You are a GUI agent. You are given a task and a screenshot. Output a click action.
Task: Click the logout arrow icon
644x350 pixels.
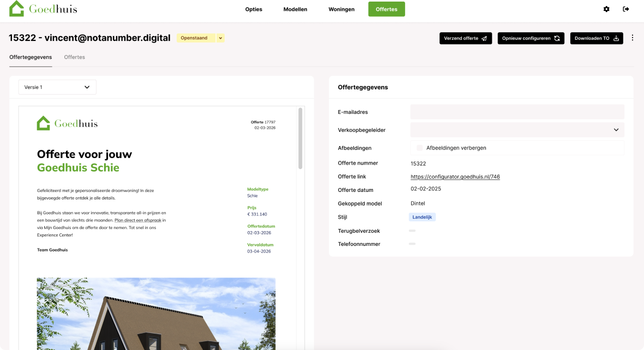click(x=626, y=9)
